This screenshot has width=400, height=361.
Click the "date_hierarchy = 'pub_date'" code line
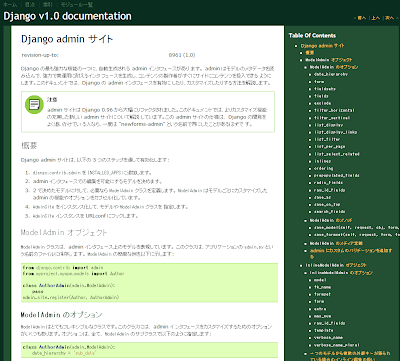64,353
